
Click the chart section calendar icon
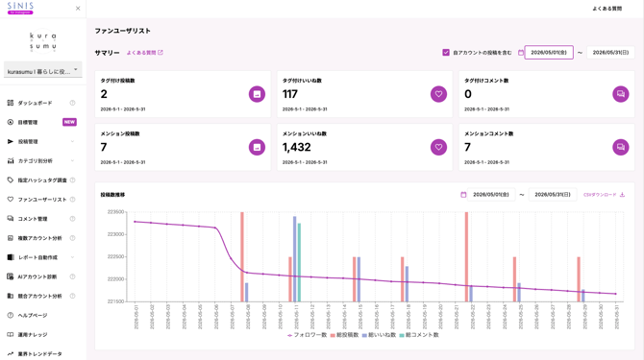point(463,195)
